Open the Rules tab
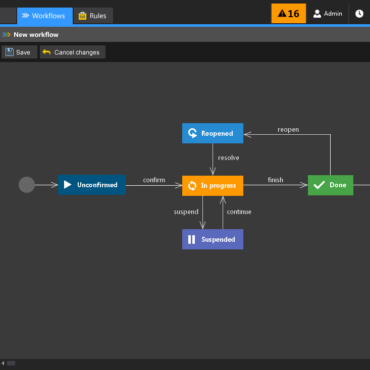 [x=93, y=16]
